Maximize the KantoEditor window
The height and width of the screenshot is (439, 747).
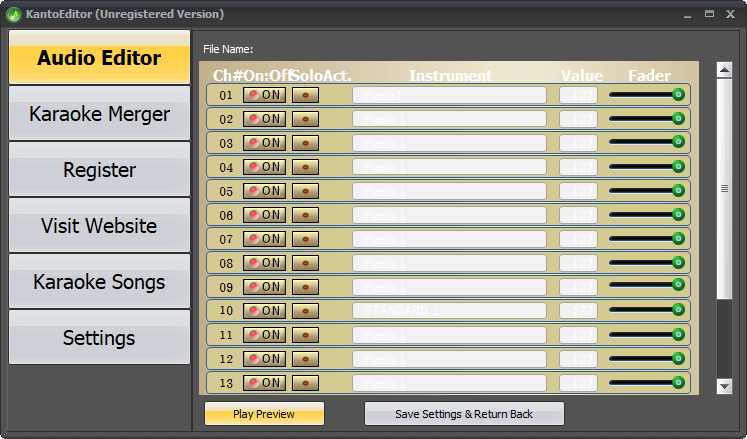click(709, 14)
